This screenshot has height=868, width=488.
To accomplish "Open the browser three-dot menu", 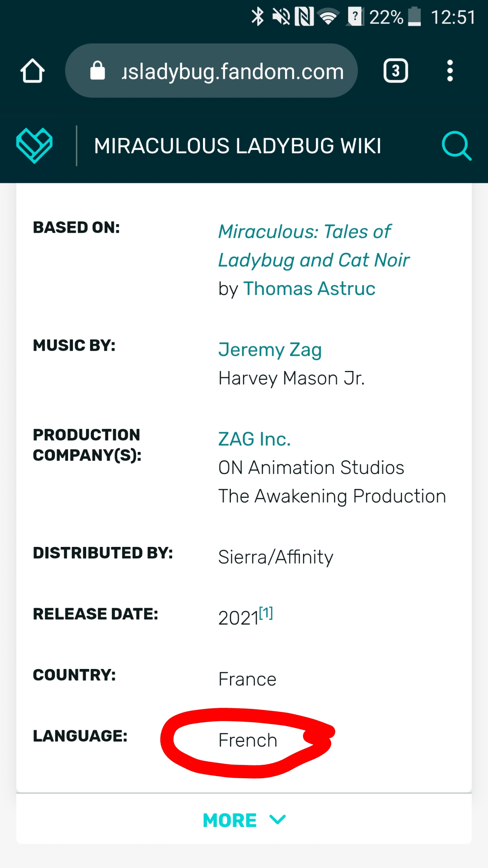I will coord(450,71).
